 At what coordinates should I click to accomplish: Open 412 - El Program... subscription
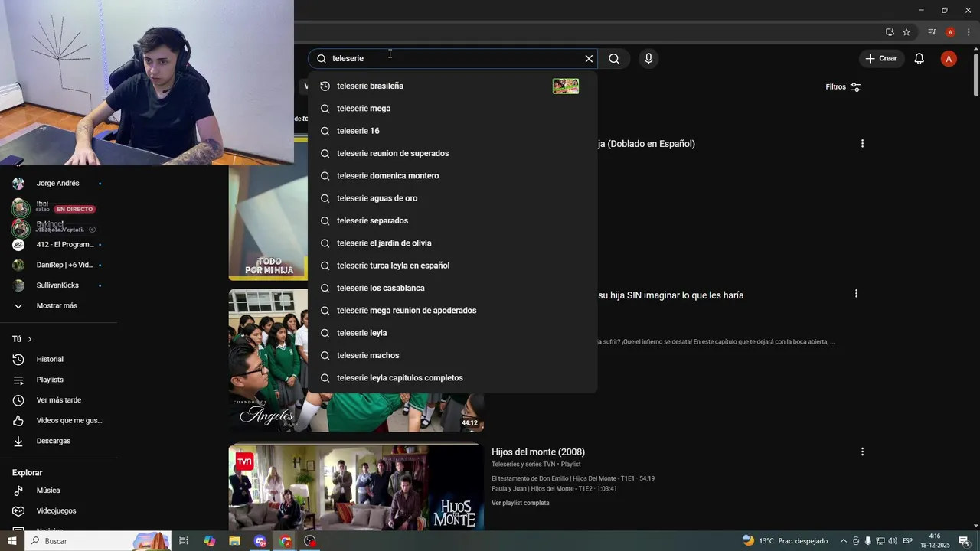pyautogui.click(x=58, y=245)
